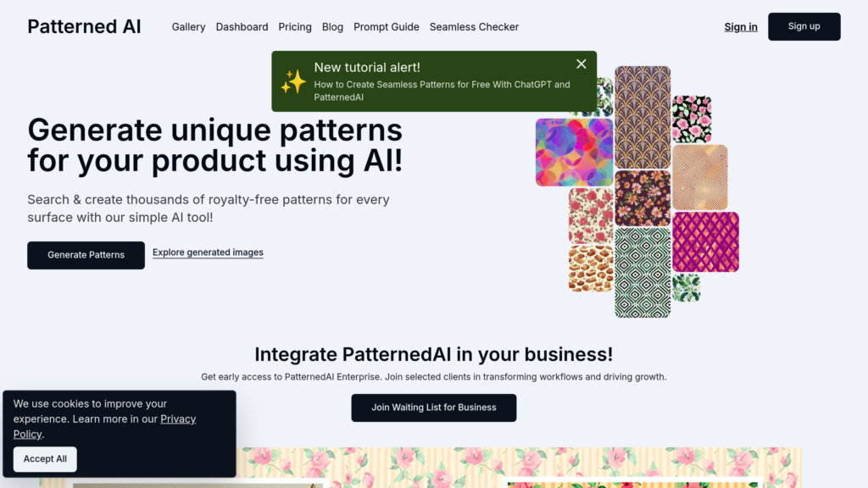Select the magenta diamond lattice pattern thumbnail

[x=705, y=242]
